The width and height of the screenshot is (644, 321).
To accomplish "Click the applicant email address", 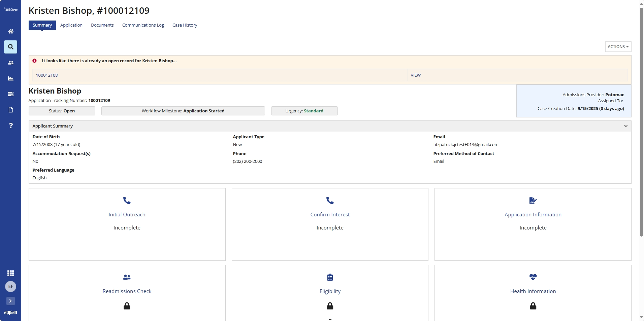I will coord(466,145).
